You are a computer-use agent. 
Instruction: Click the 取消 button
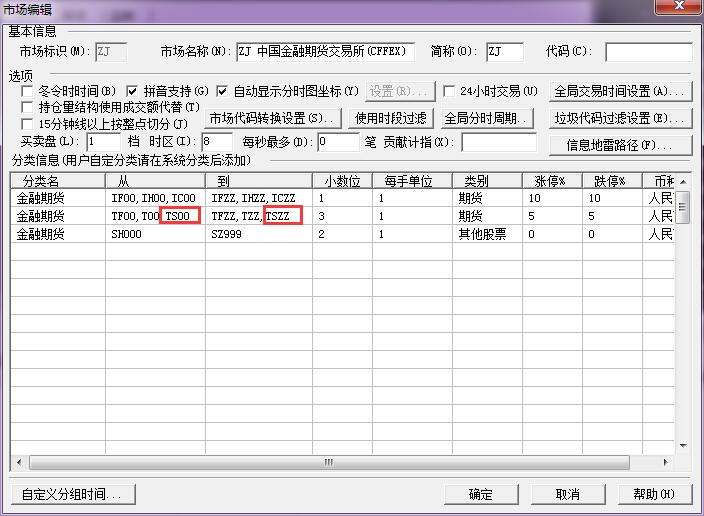(567, 494)
